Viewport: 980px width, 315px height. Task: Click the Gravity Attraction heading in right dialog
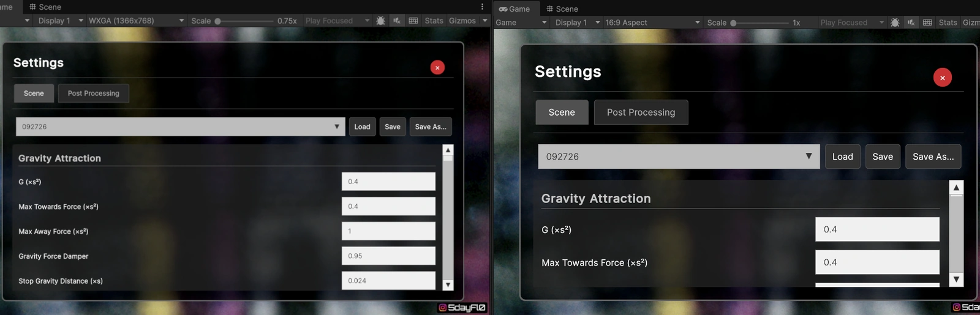(596, 199)
